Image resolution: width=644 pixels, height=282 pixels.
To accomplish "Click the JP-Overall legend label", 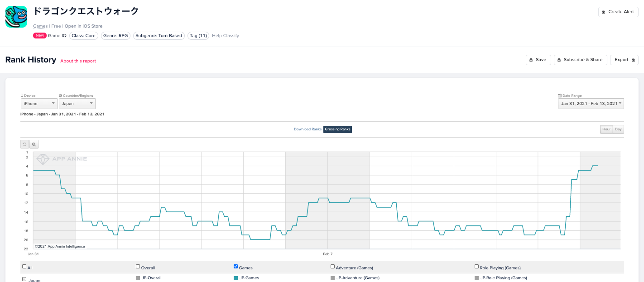I will point(151,278).
